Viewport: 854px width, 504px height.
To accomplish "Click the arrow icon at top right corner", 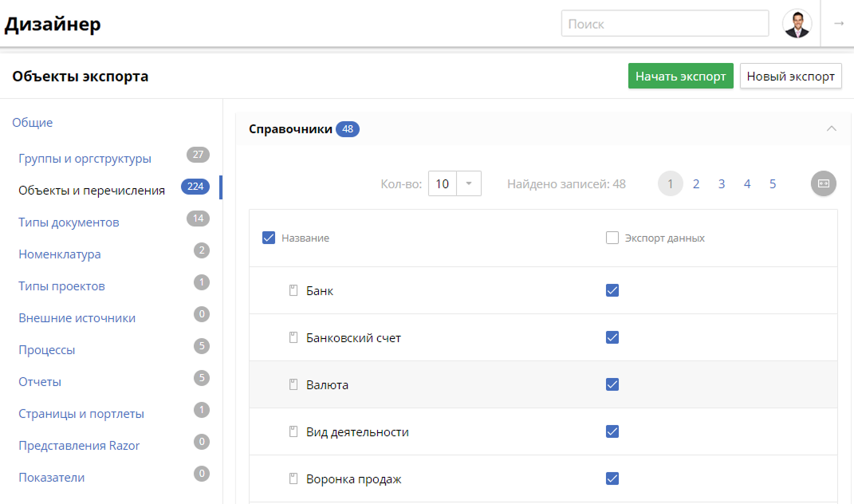I will 839,23.
